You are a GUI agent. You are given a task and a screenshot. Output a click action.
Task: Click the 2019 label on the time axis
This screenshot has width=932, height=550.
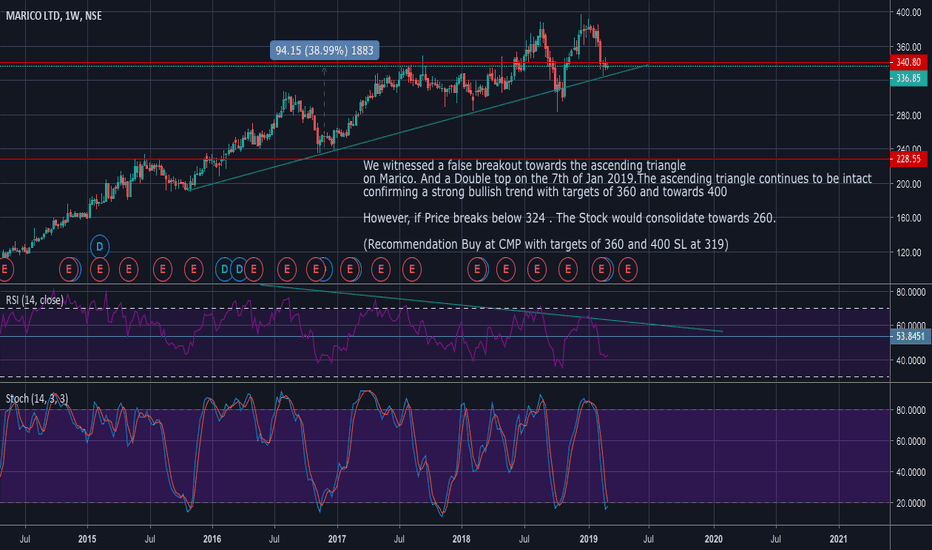[588, 539]
